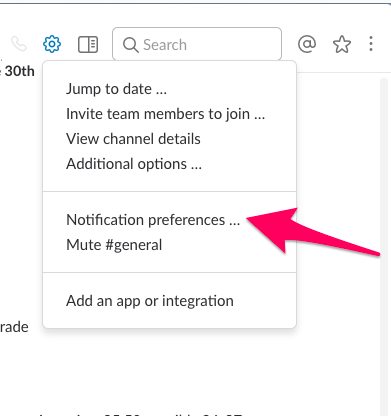Open the three-dot more menu
This screenshot has height=416, width=391.
371,44
